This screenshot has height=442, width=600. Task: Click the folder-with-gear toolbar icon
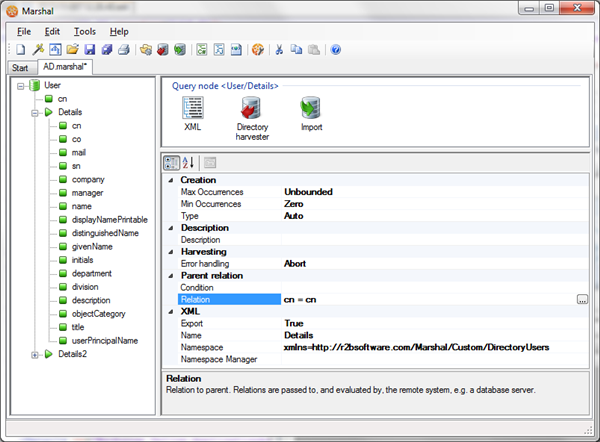pos(146,49)
